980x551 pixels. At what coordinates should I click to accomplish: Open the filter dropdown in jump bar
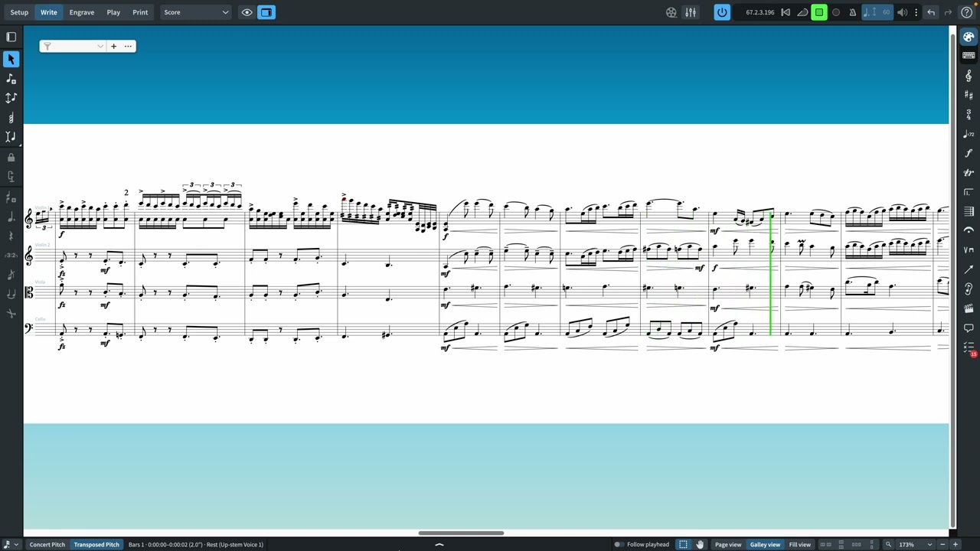[73, 46]
